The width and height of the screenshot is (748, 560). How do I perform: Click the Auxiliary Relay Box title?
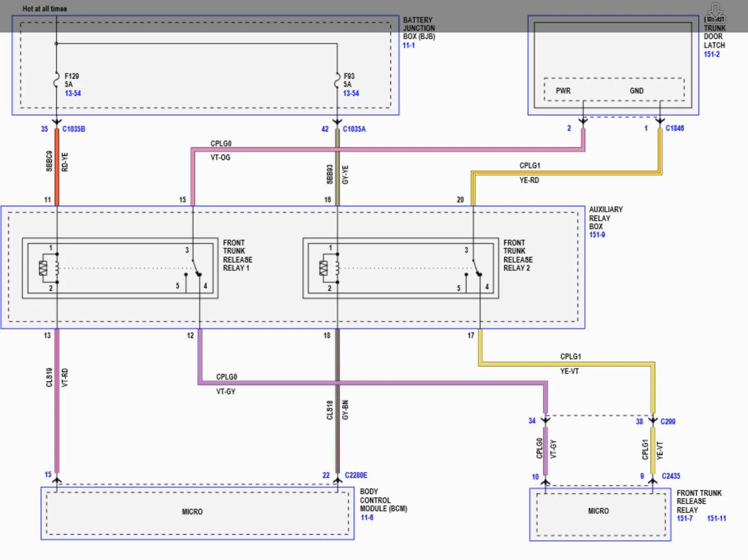click(606, 218)
